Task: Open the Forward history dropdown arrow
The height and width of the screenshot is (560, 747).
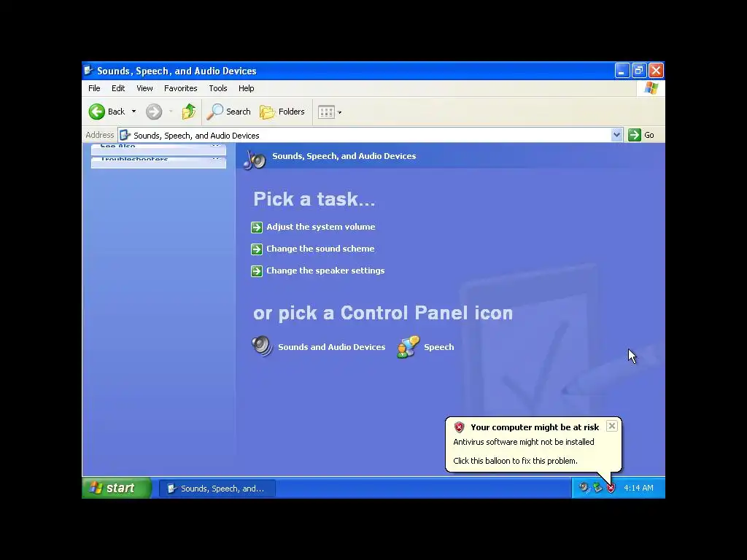Action: coord(171,112)
